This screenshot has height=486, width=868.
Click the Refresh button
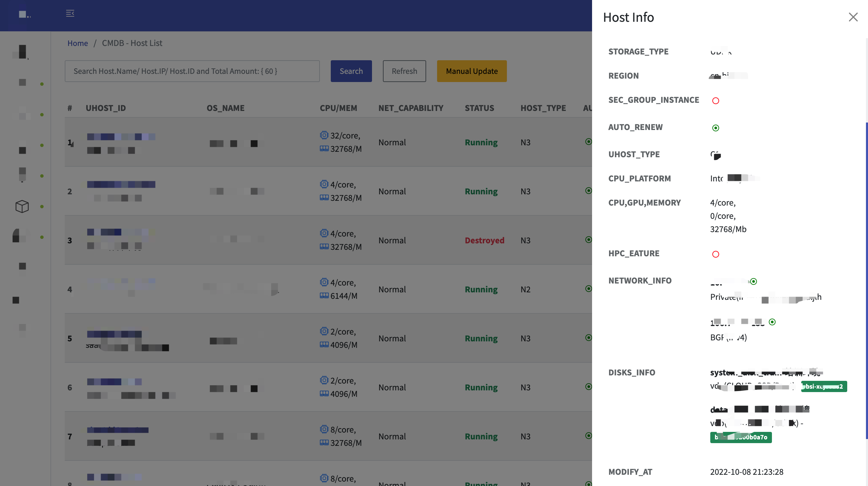(404, 71)
